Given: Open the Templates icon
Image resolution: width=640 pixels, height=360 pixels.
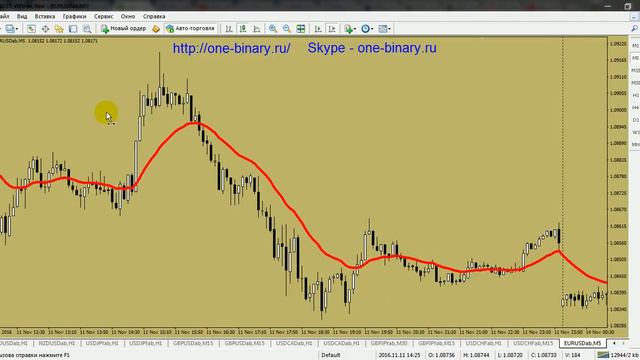Looking at the screenshot, I should pos(382,29).
